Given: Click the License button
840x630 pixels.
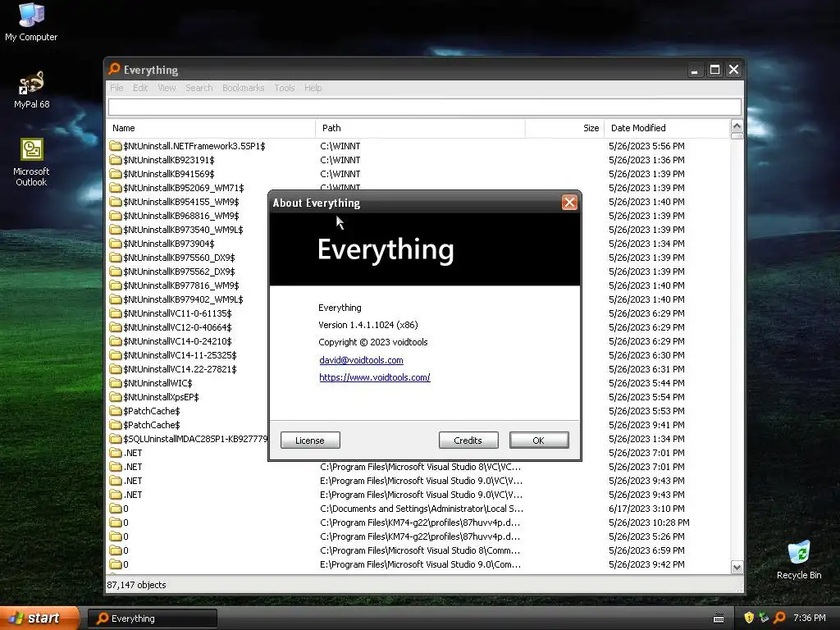Looking at the screenshot, I should [310, 441].
